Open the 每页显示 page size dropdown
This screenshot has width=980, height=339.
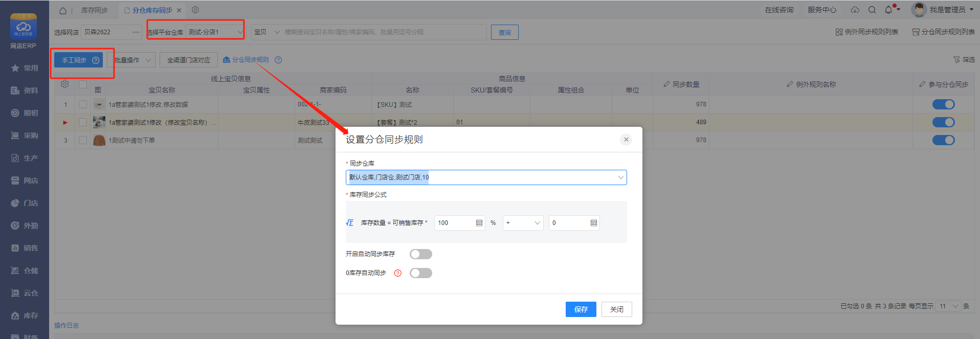pos(948,306)
